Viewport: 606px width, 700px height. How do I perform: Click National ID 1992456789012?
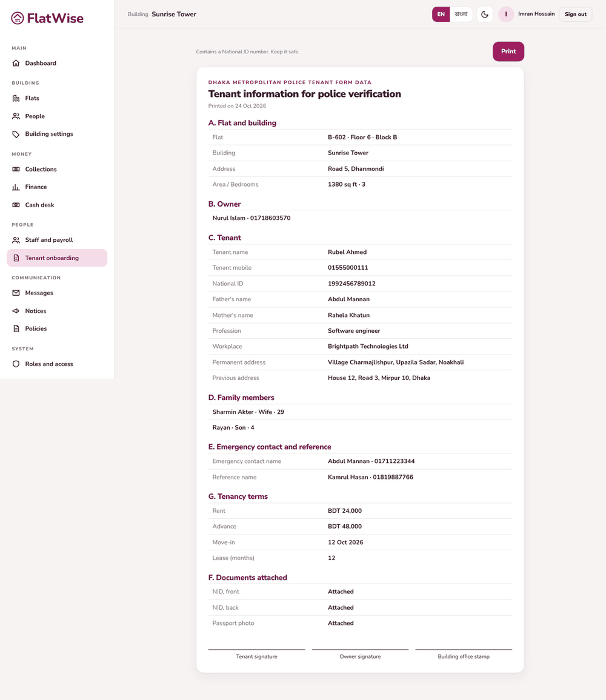click(x=351, y=284)
